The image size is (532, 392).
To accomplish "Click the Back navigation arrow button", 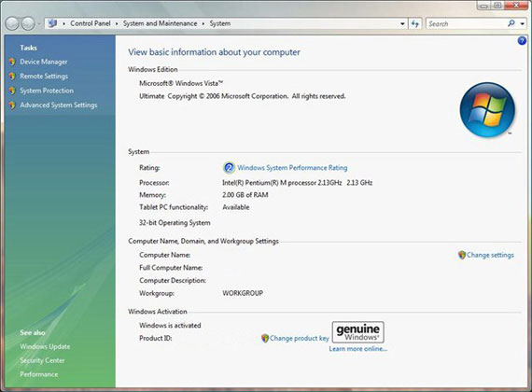I will 12,23.
